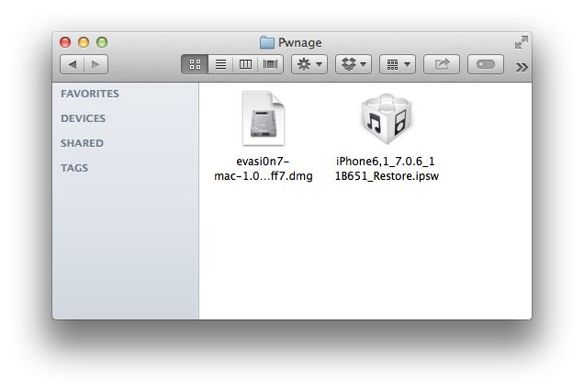Click the Tags sidebar heading
Screen dimensions: 584x392
click(x=74, y=168)
